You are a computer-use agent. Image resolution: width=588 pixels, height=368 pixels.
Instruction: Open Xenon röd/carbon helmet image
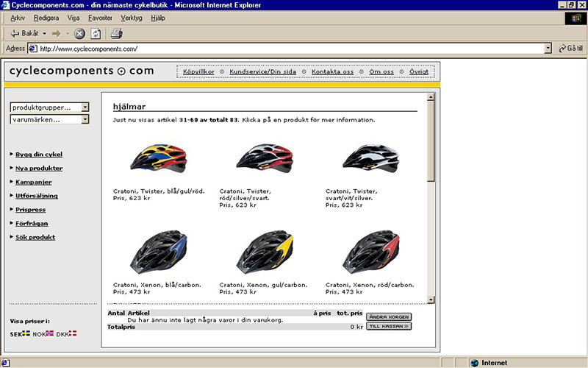[371, 252]
